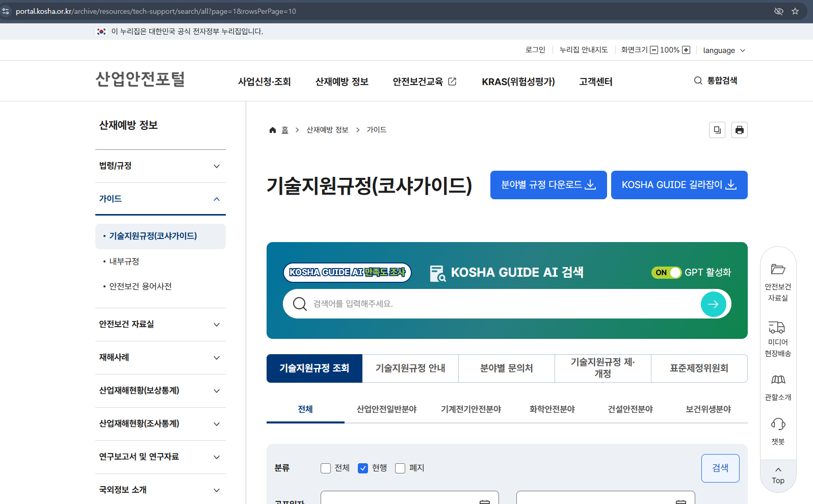
Task: Click 분야별 규정 다운로드 button
Action: [x=548, y=185]
